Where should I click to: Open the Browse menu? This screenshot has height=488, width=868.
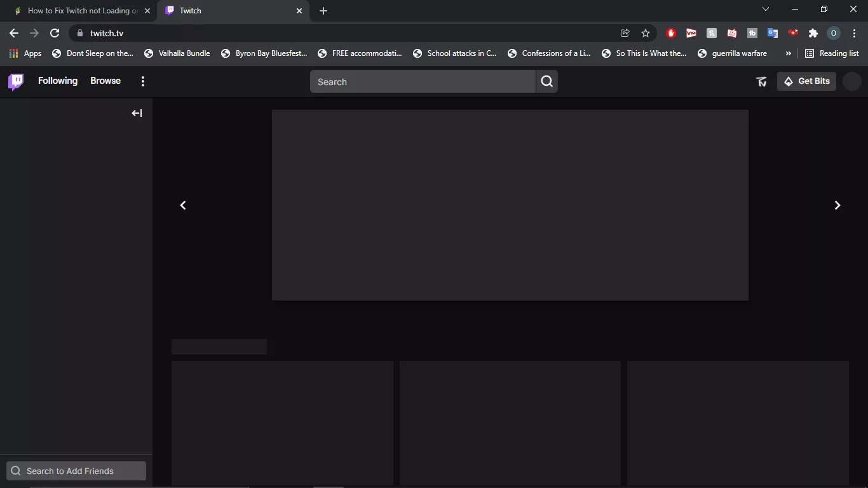click(x=105, y=81)
